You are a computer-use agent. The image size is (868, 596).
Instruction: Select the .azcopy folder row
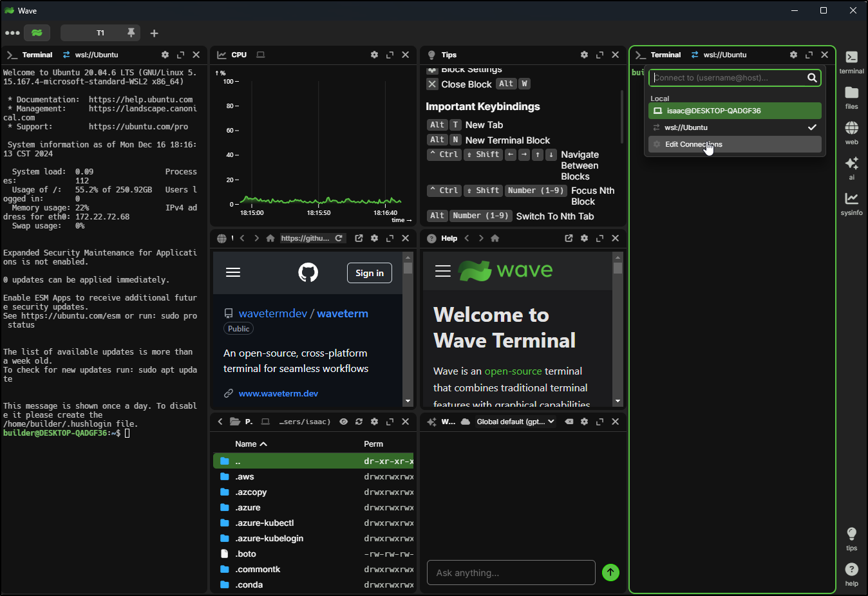click(313, 492)
